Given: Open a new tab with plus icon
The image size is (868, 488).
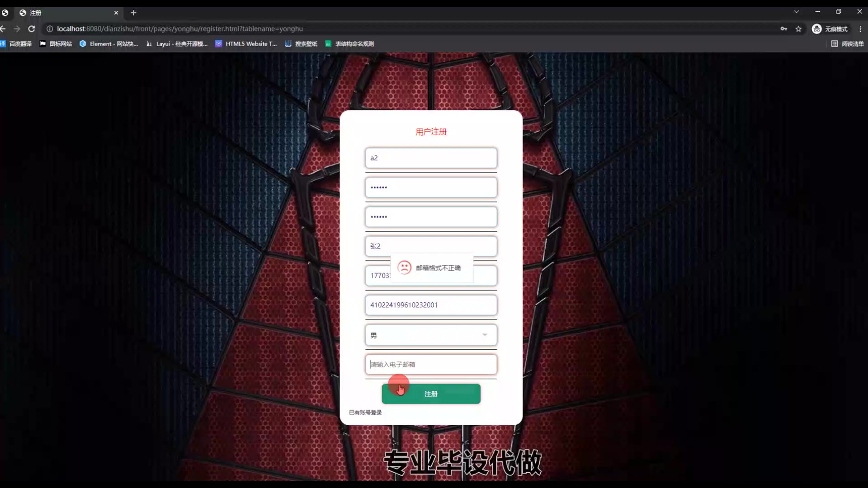Looking at the screenshot, I should [133, 13].
